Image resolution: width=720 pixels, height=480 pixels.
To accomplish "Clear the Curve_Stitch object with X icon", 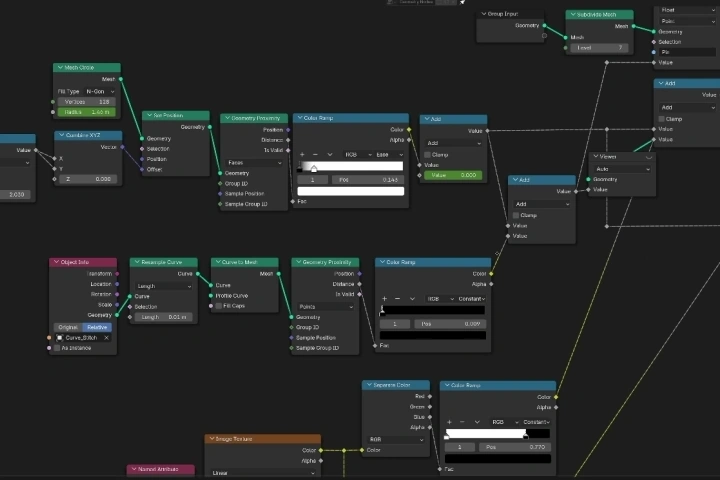I will click(107, 338).
